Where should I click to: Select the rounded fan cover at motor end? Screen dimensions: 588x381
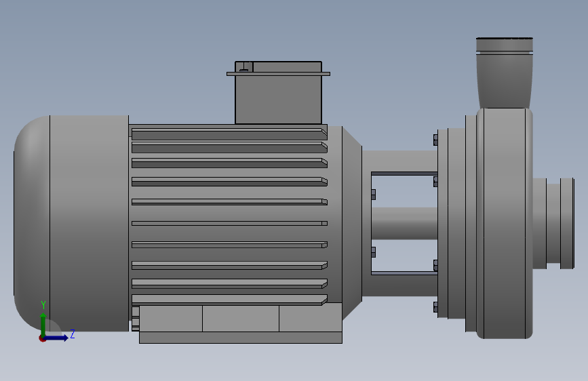point(71,224)
